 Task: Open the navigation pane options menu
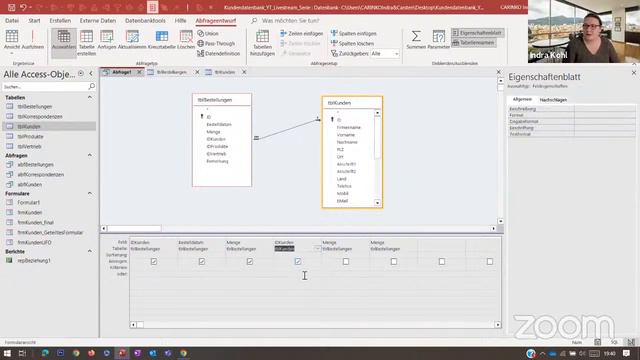point(81,73)
